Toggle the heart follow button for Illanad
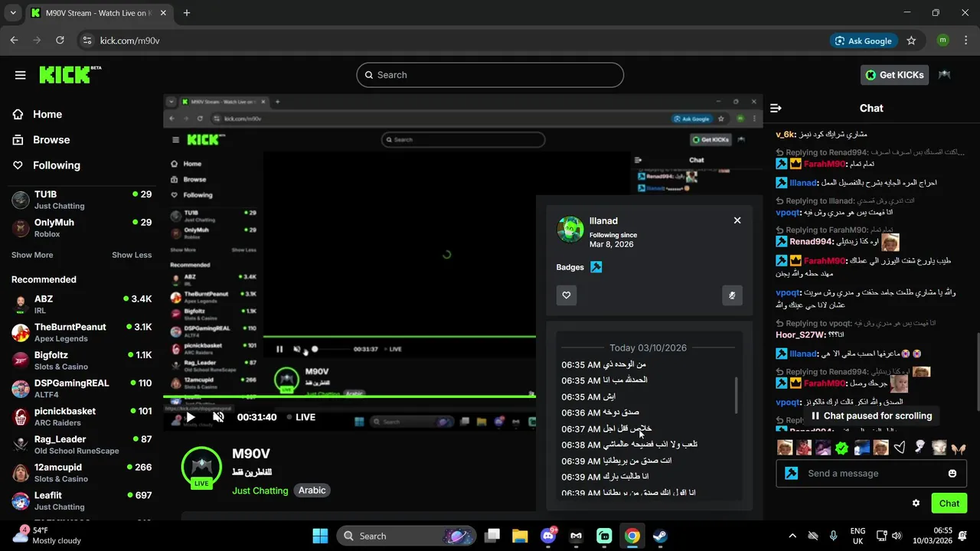This screenshot has height=551, width=980. 567,295
